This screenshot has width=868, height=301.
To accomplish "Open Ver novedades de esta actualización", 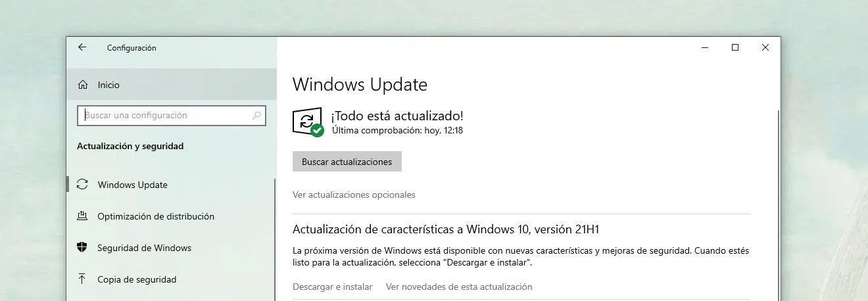I will pyautogui.click(x=459, y=287).
